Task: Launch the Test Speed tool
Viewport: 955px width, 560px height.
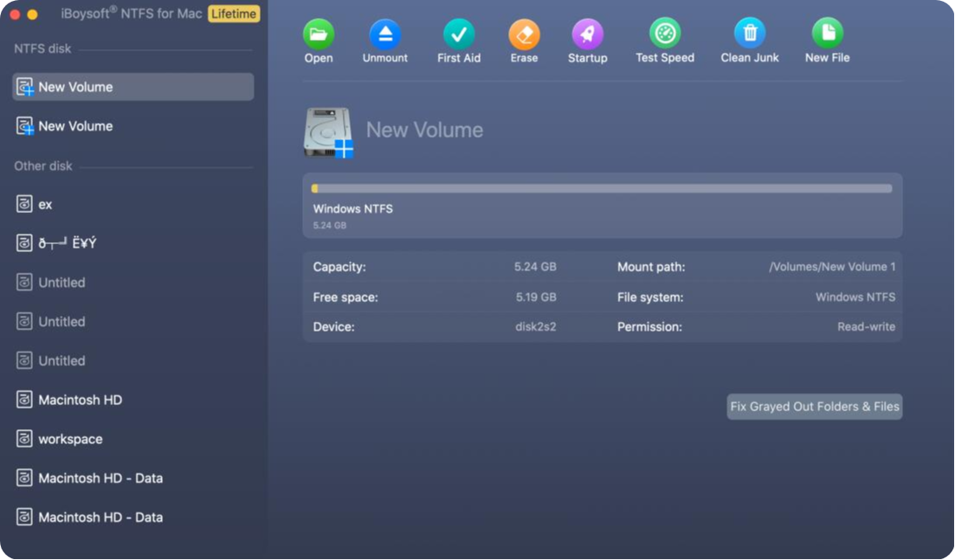Action: tap(664, 42)
